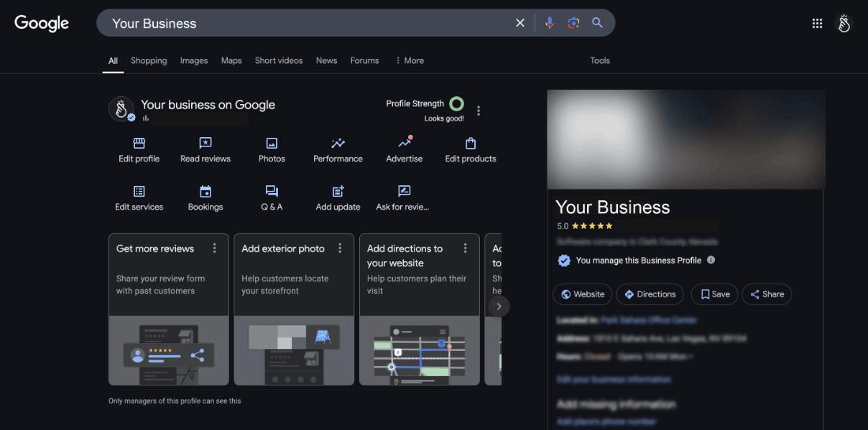The width and height of the screenshot is (868, 430).
Task: Switch to the Images tab
Action: (194, 60)
